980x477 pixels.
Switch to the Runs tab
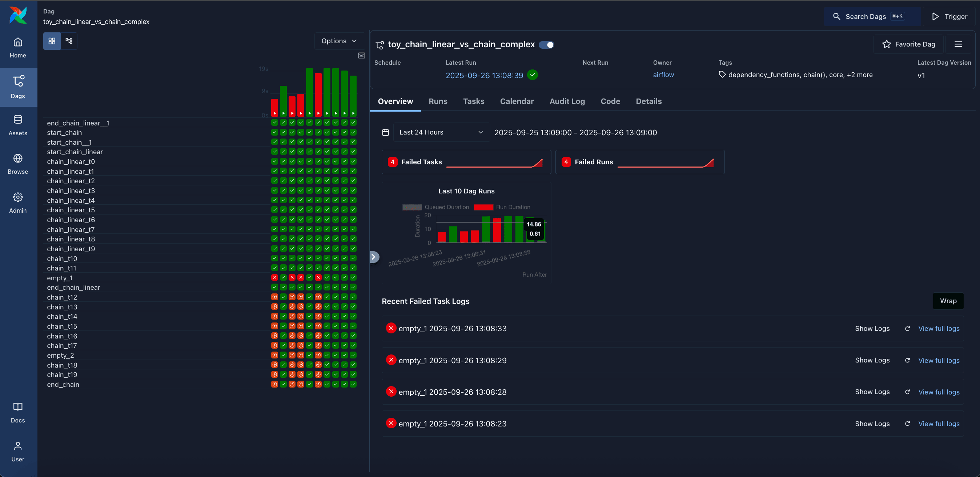438,101
